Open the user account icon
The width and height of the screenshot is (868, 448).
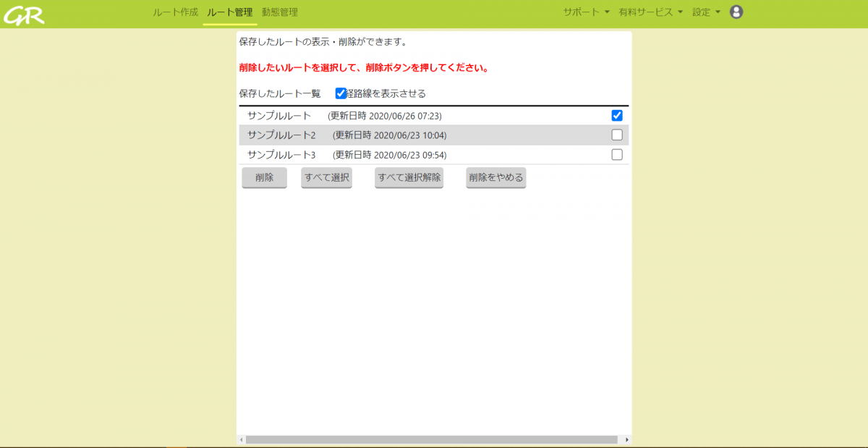pyautogui.click(x=736, y=12)
